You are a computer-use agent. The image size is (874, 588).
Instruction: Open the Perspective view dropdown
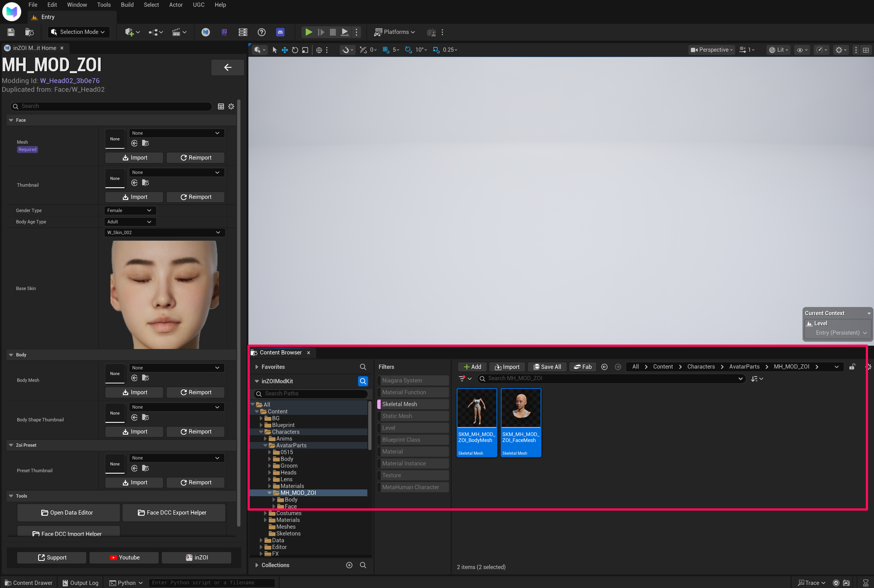711,50
